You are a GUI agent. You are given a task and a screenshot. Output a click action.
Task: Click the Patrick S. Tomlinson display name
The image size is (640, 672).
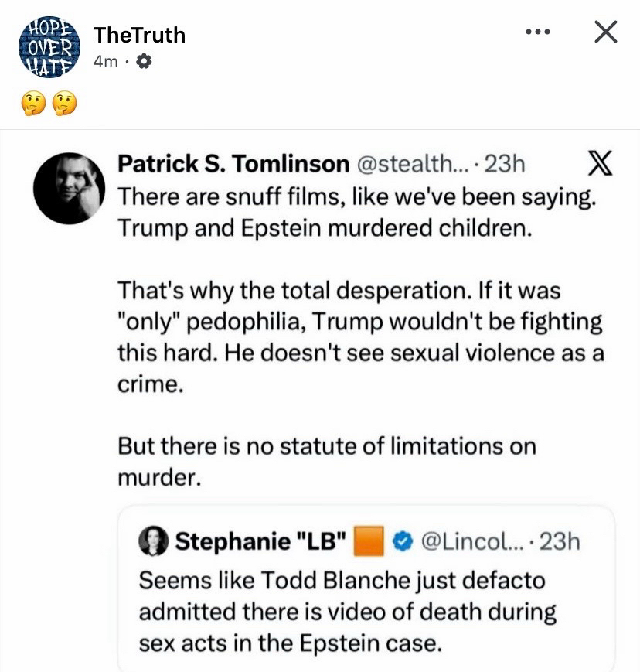point(233,164)
